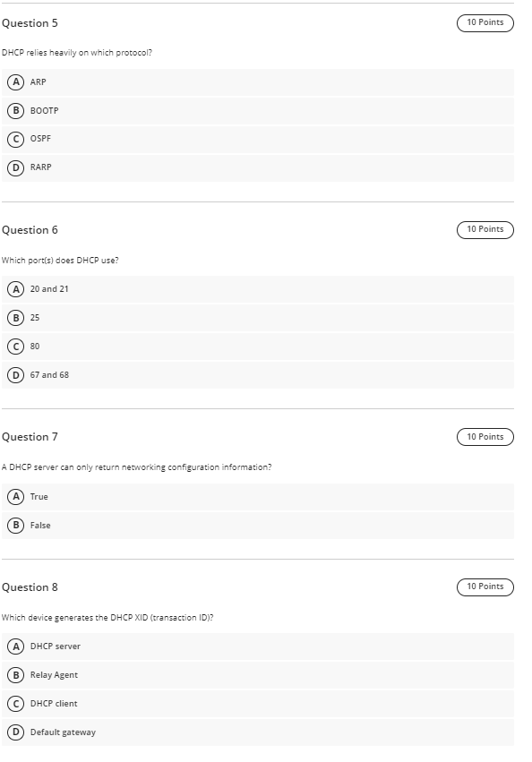
Task: Click the Question 6 heading text
Action: click(x=30, y=230)
